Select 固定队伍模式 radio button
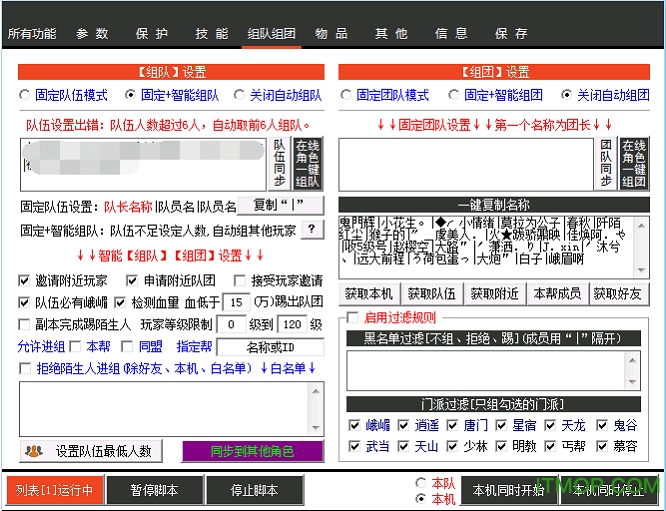 point(25,96)
